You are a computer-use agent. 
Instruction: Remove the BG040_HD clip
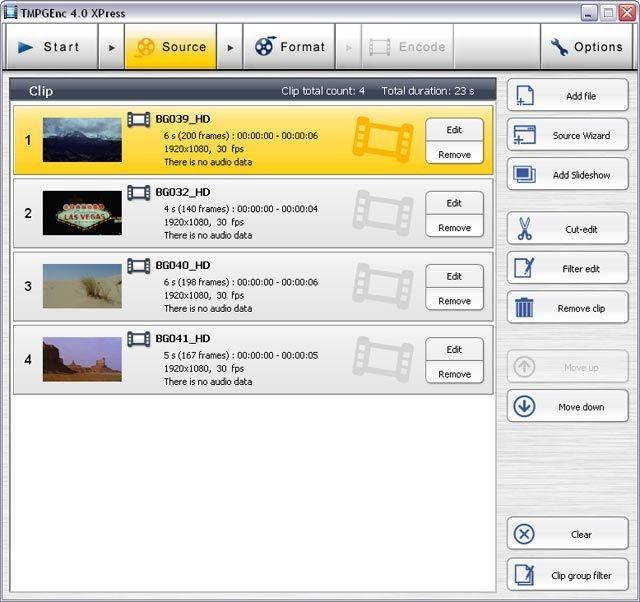click(454, 300)
